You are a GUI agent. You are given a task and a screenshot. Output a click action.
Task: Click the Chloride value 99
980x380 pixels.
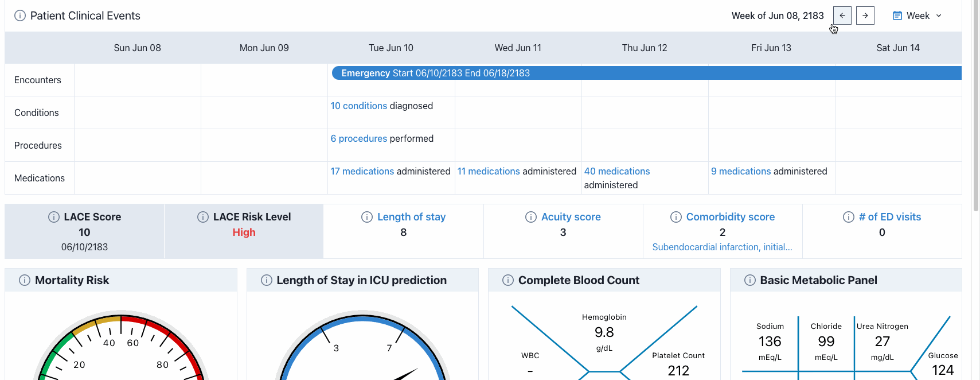click(826, 342)
